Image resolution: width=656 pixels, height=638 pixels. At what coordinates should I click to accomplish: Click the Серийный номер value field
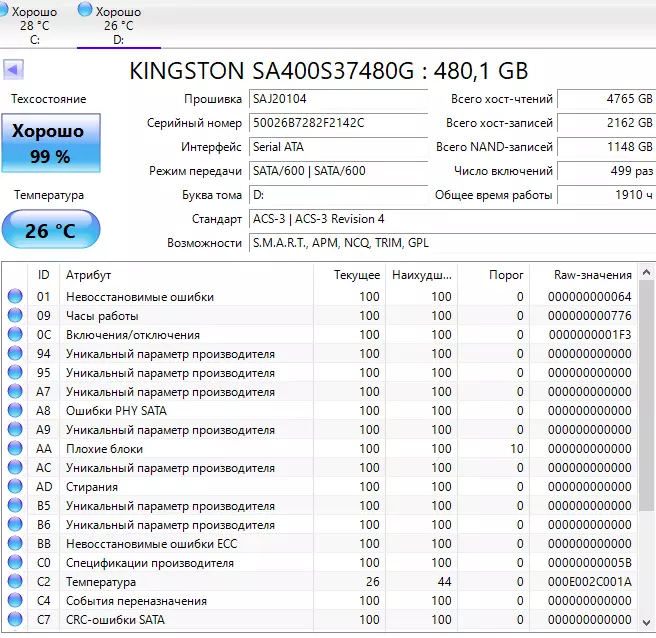coord(335,123)
